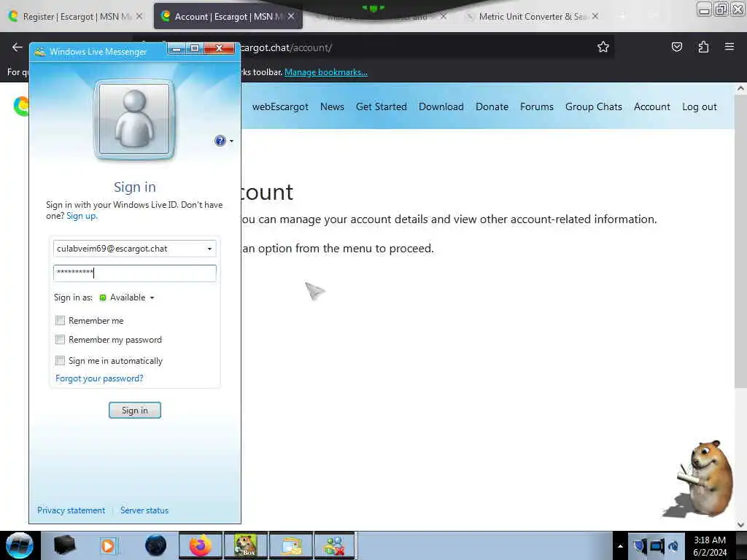Open the hamster Box taskbar app

point(245,545)
